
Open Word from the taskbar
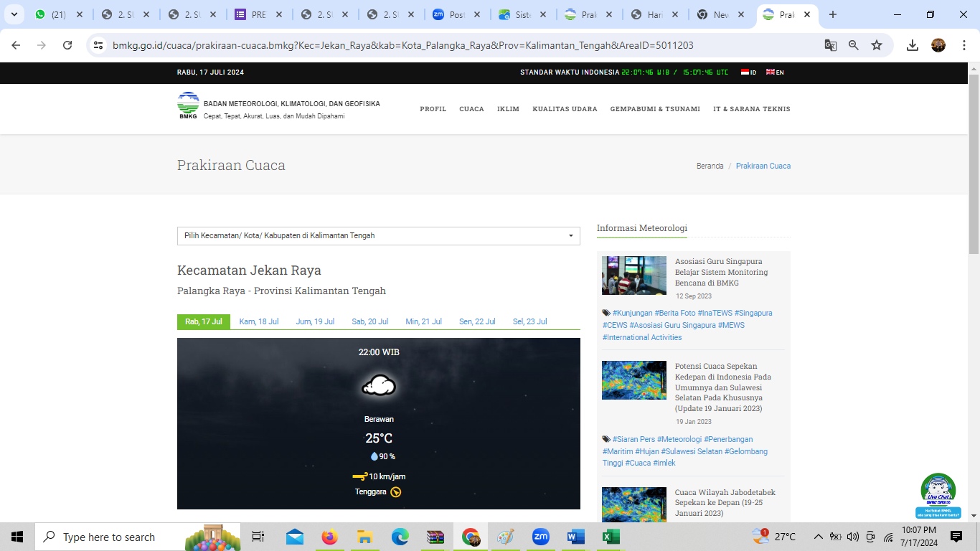tap(576, 537)
